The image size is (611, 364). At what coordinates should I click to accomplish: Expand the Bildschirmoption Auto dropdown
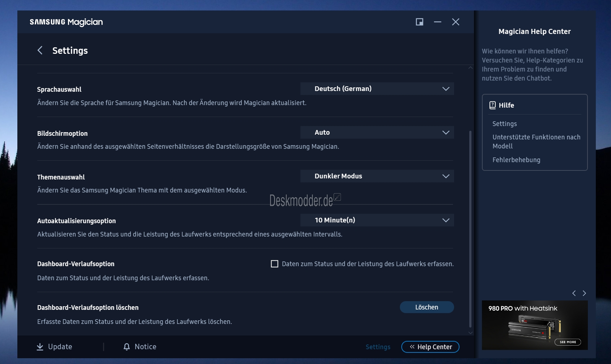tap(377, 133)
